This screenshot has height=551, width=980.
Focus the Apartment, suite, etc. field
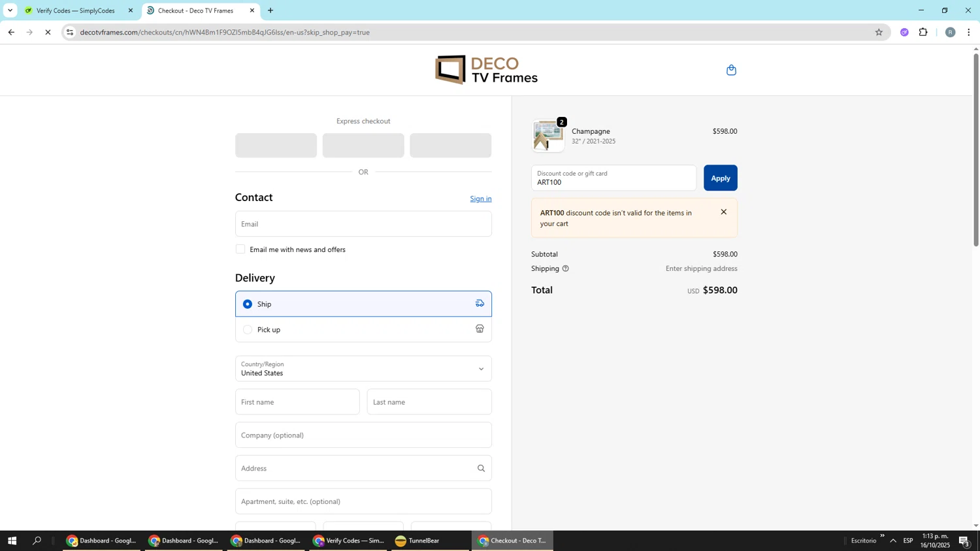(363, 501)
